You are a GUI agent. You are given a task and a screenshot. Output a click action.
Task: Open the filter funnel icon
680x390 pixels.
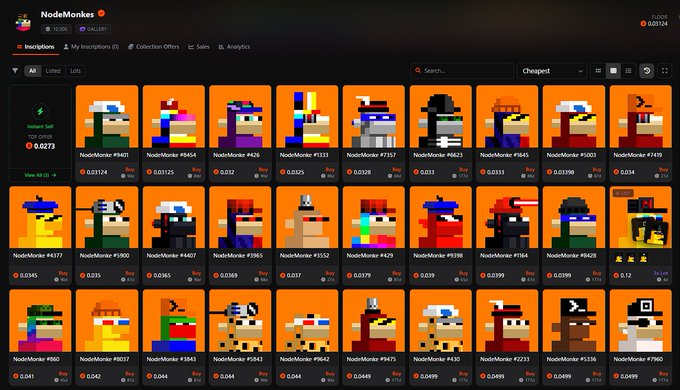(15, 71)
